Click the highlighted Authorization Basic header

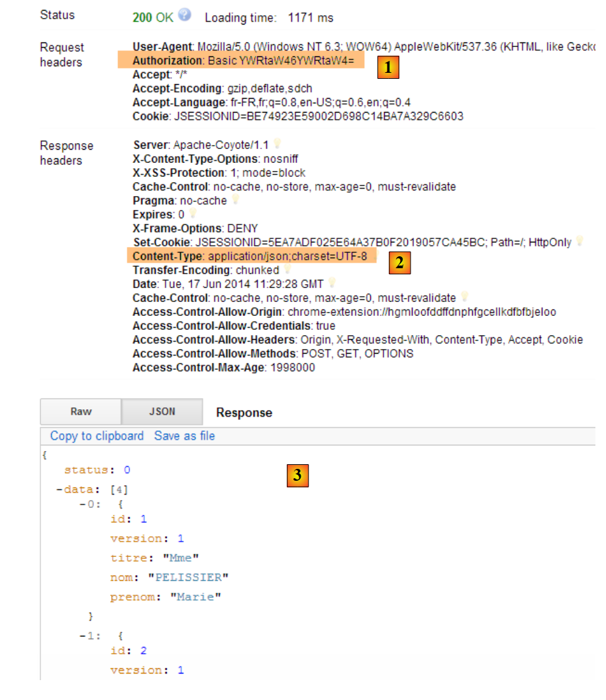coord(242,60)
